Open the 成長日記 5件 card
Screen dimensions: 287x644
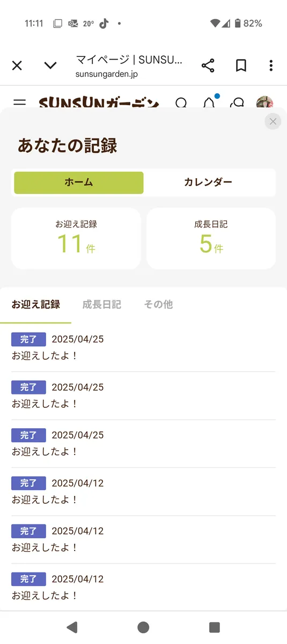[x=211, y=238]
